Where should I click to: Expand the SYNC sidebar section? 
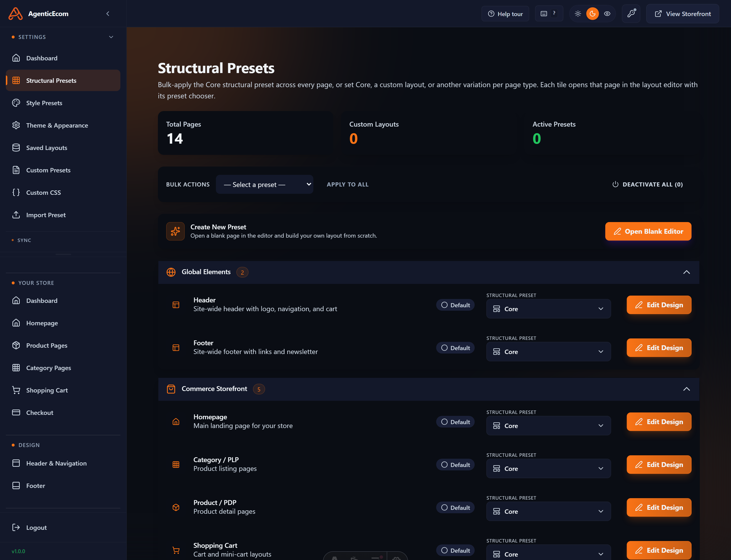pos(63,240)
